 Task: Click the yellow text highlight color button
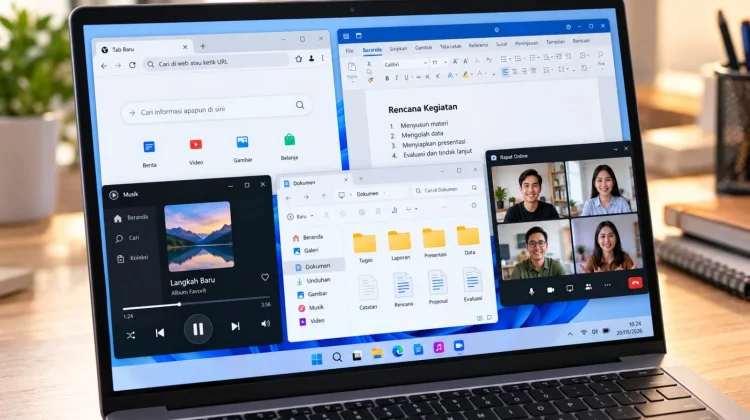(x=465, y=75)
